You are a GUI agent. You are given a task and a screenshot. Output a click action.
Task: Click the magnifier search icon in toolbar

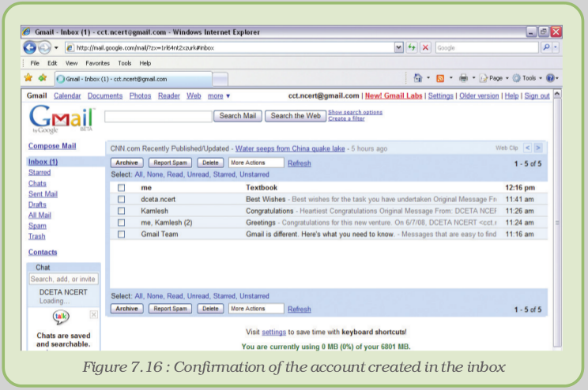click(546, 47)
